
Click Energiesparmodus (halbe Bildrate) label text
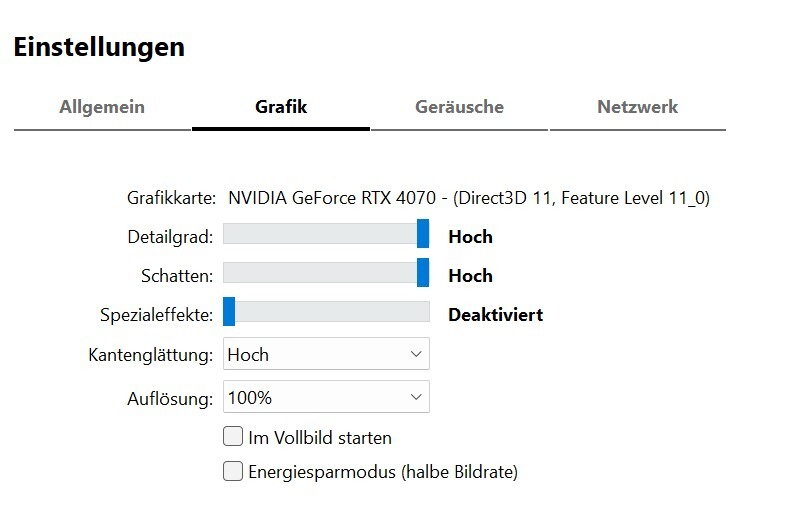pyautogui.click(x=383, y=472)
